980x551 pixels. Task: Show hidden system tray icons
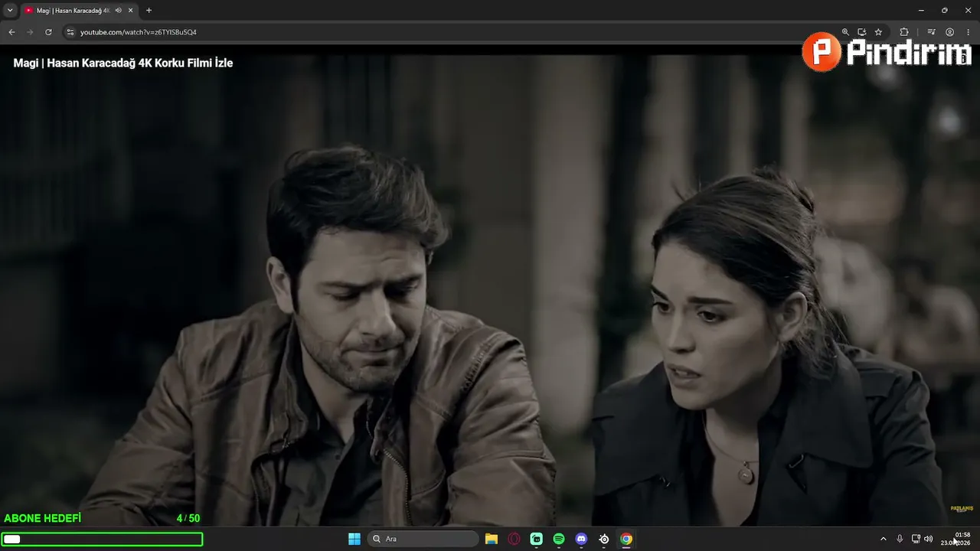point(883,539)
